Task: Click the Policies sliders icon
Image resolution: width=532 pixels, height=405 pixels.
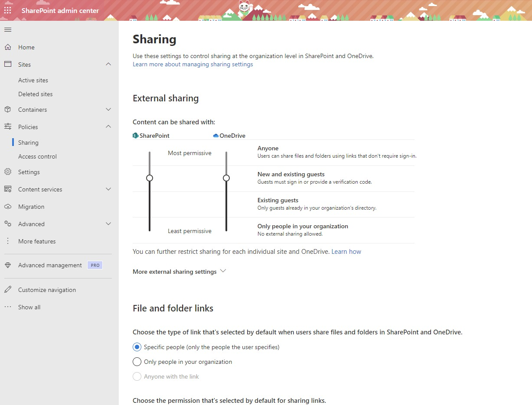Action: [x=8, y=126]
